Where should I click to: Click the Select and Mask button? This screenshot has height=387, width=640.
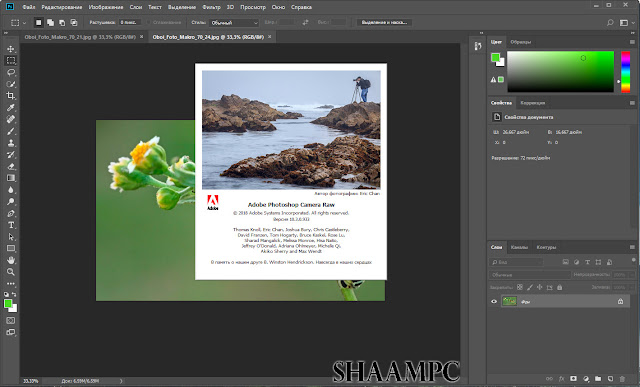point(384,22)
